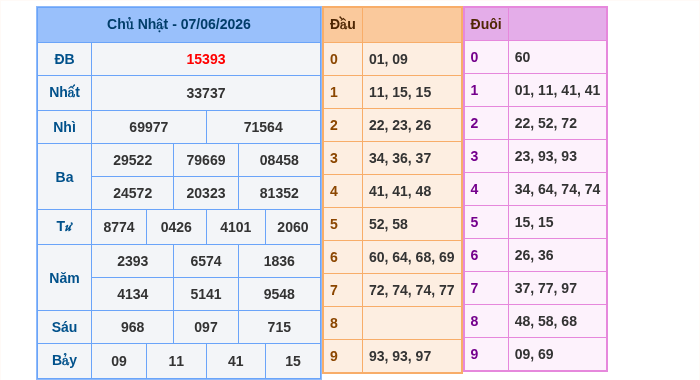700x380 pixels.
Task: Select sixth prize number 715
Action: click(x=279, y=327)
